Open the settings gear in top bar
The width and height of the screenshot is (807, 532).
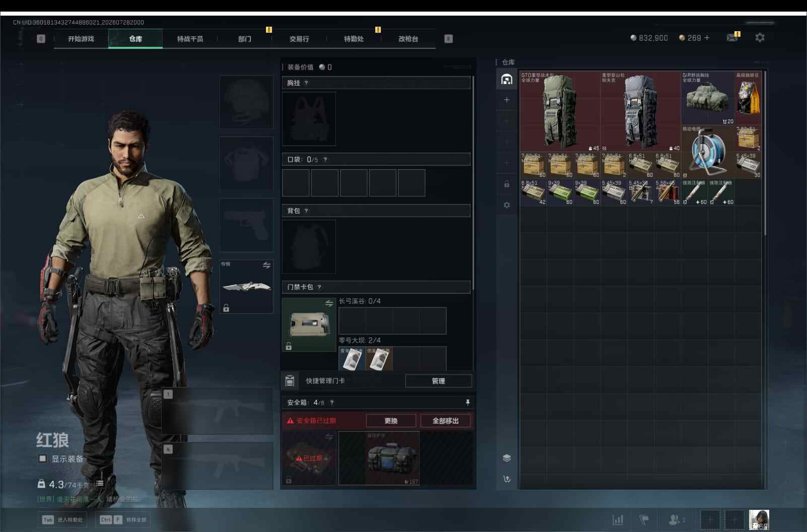[760, 37]
